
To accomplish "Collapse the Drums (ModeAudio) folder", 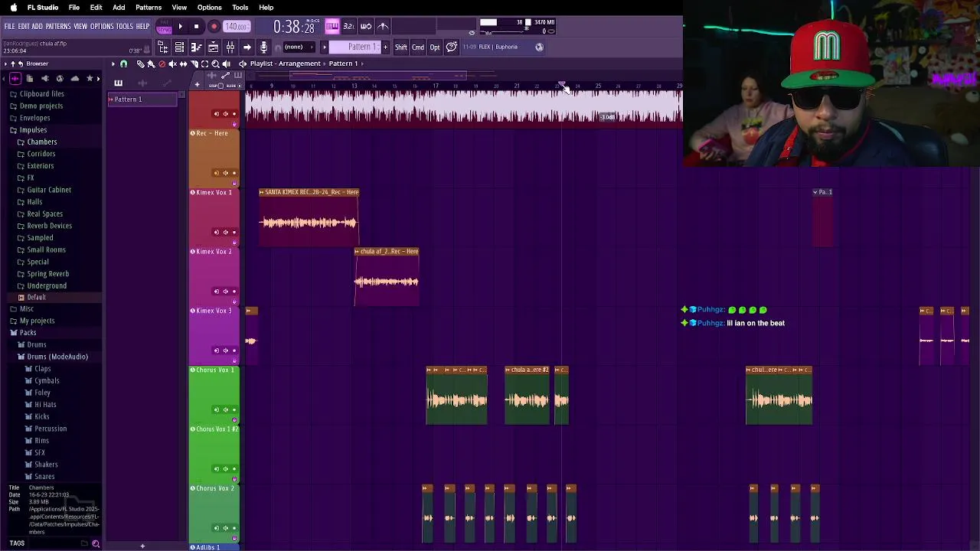I will click(57, 357).
